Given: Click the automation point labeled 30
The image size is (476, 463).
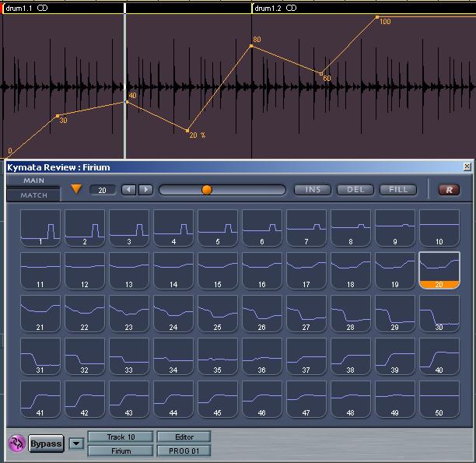Looking at the screenshot, I should [x=58, y=116].
